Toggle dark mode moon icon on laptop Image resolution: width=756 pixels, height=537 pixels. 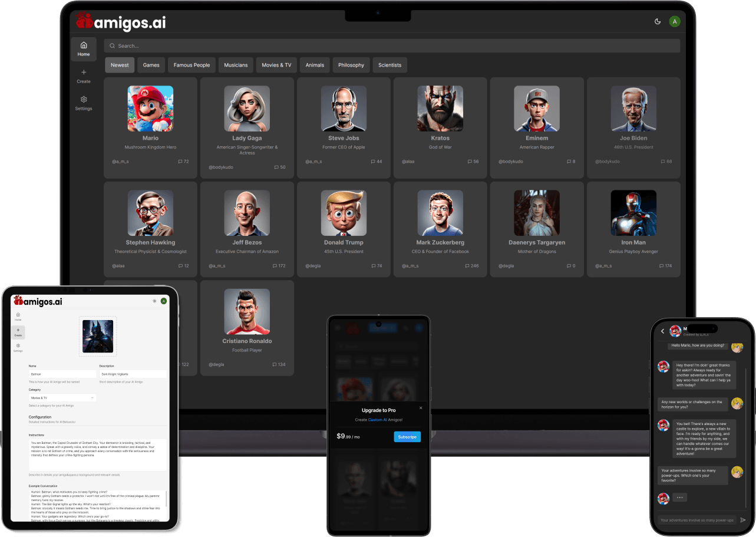[x=658, y=21]
